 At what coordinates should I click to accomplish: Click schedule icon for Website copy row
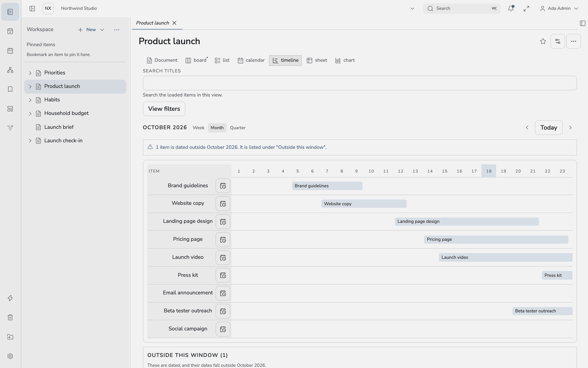223,204
